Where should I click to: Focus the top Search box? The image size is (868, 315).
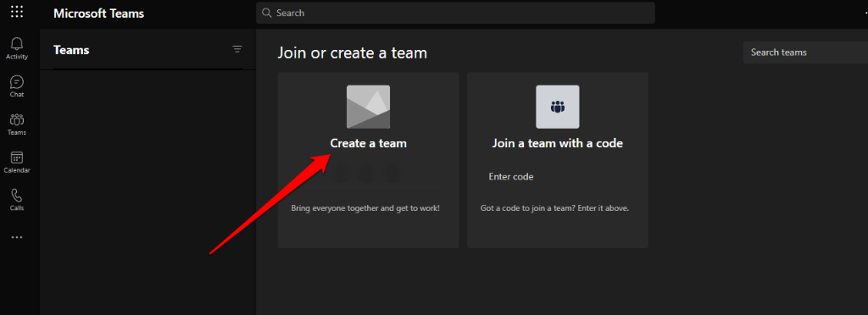(x=455, y=13)
